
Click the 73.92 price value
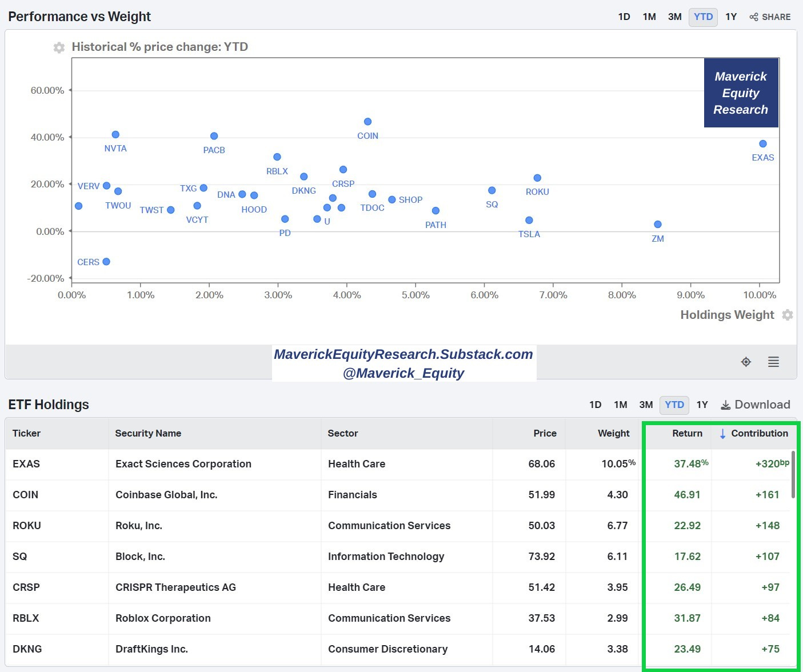coord(542,557)
